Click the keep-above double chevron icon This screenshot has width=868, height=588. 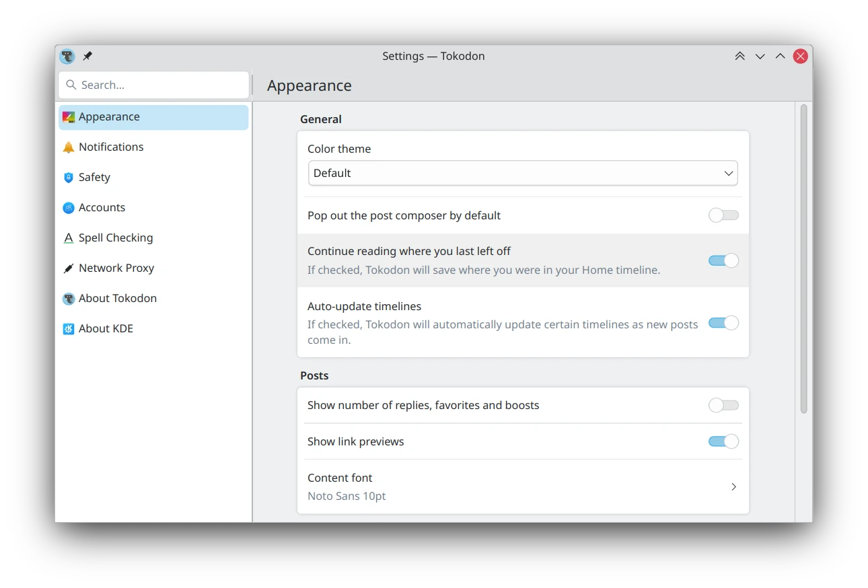pos(740,57)
